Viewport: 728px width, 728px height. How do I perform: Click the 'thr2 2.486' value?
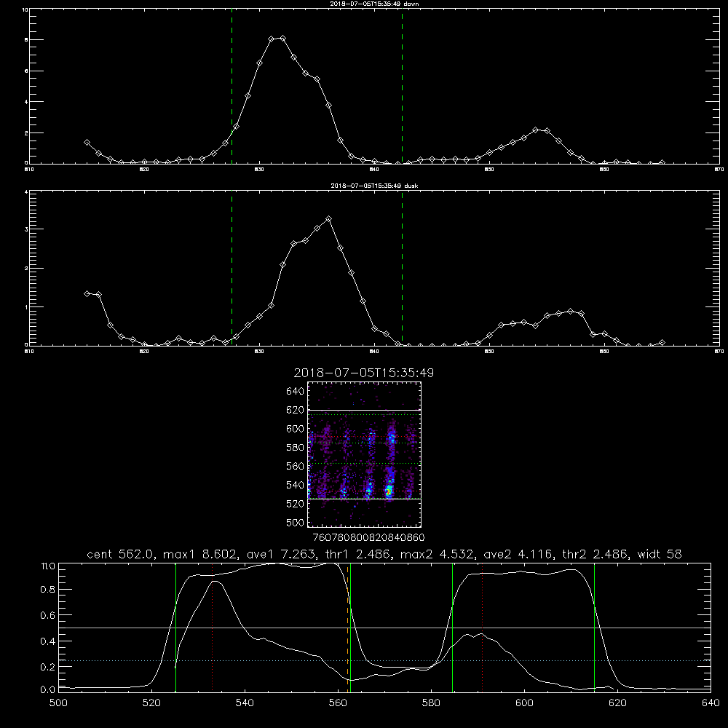(595, 554)
